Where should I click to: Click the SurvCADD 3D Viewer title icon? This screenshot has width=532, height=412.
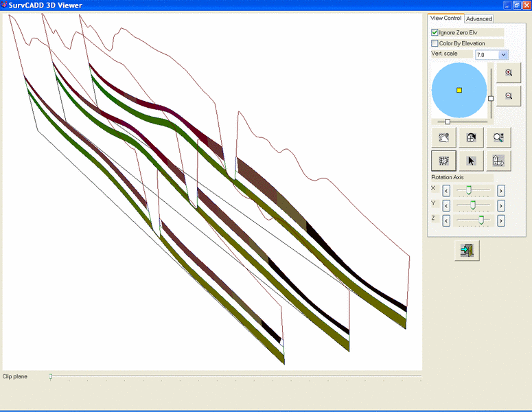click(x=3, y=5)
